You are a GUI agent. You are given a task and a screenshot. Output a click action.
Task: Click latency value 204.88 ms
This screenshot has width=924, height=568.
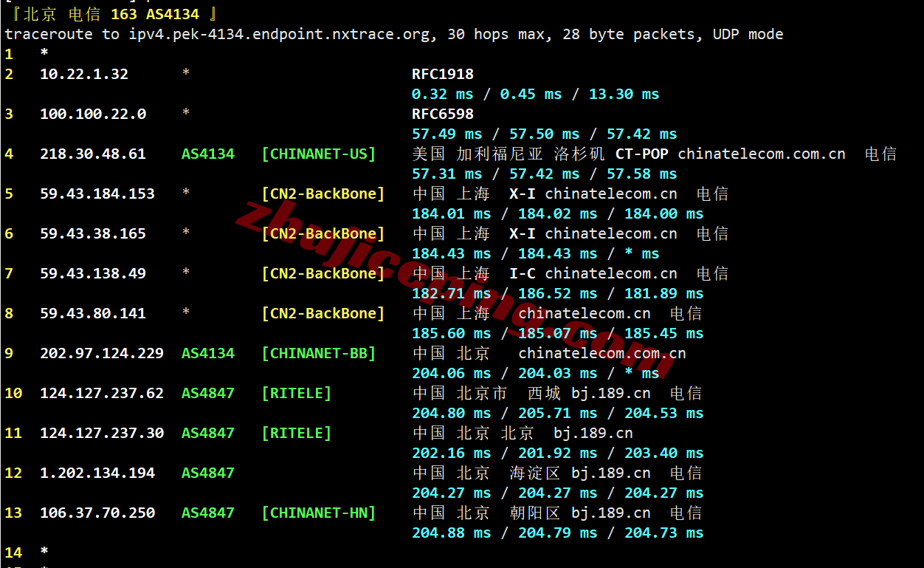(x=452, y=533)
